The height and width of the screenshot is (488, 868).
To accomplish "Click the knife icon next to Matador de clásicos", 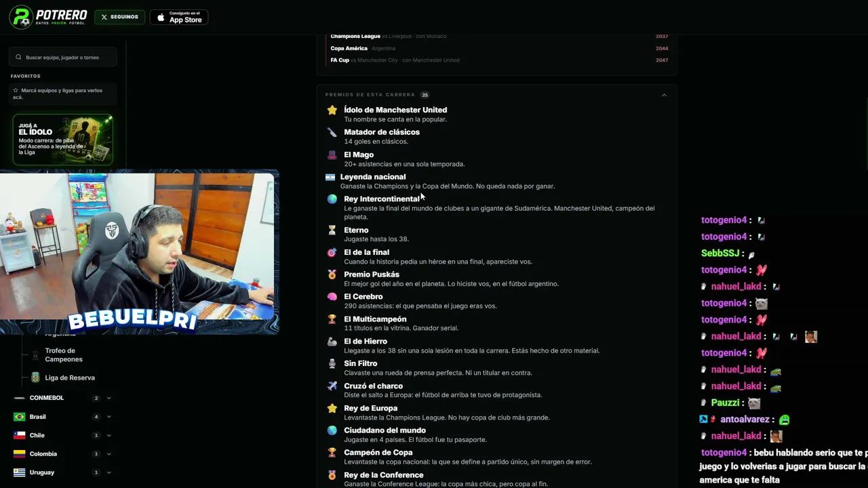I will click(332, 132).
